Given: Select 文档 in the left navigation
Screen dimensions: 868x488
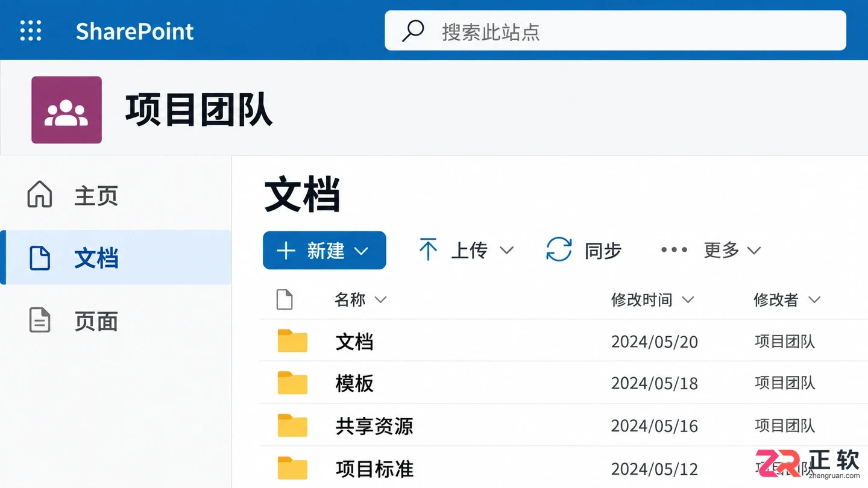Looking at the screenshot, I should 116,257.
